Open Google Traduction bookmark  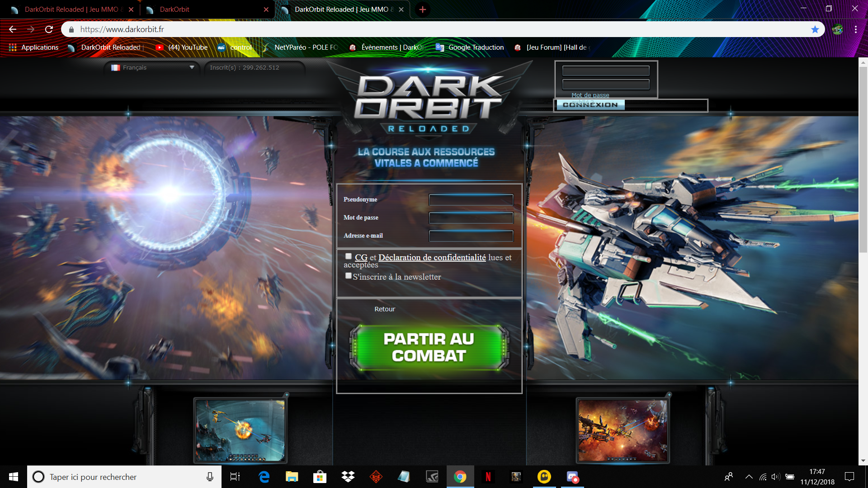(x=470, y=47)
